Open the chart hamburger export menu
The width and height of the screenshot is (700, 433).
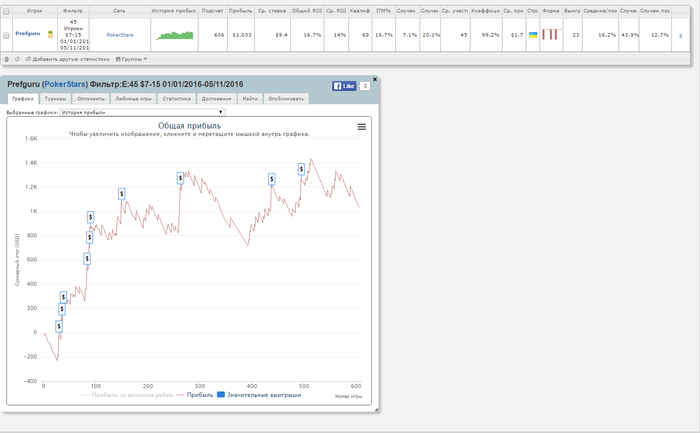[x=362, y=127]
